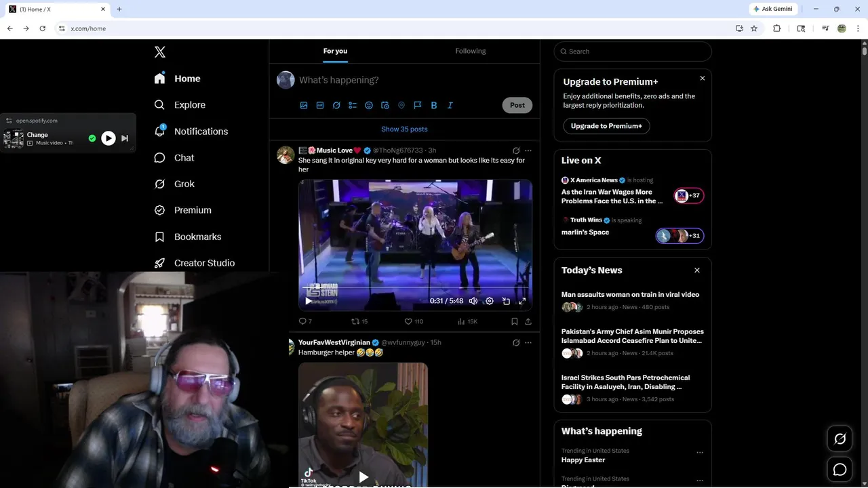Schedule the post with calendar icon

[385, 105]
